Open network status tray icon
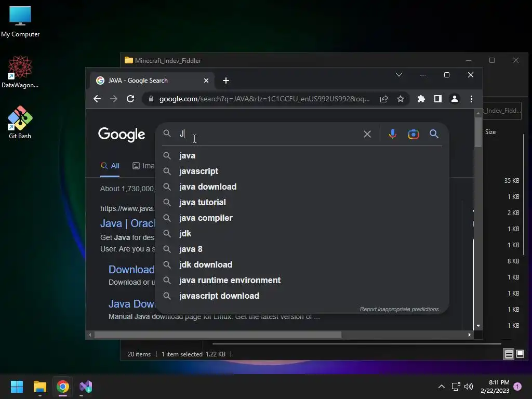This screenshot has height=399, width=532. tap(456, 387)
